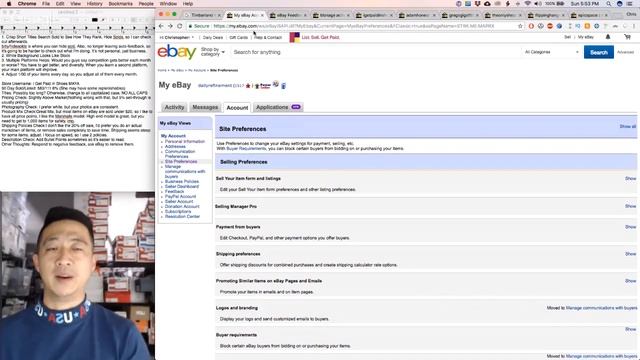Open Addresses in the sidebar

click(175, 146)
